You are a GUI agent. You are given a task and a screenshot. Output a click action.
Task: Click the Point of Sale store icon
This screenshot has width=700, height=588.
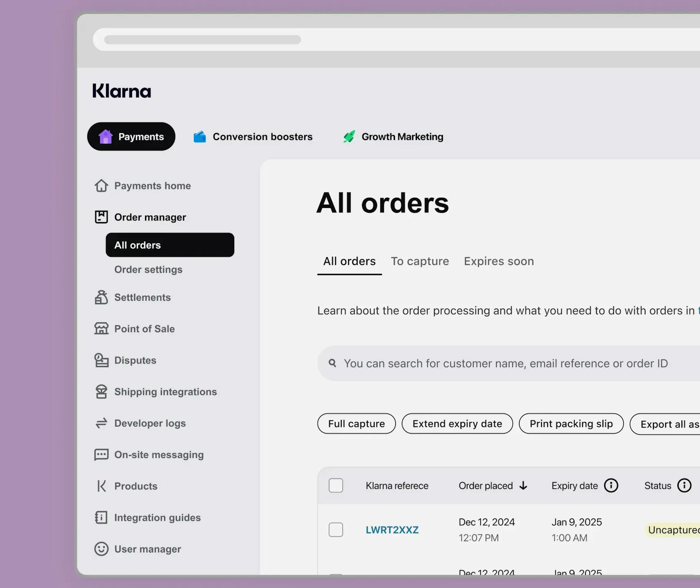101,328
